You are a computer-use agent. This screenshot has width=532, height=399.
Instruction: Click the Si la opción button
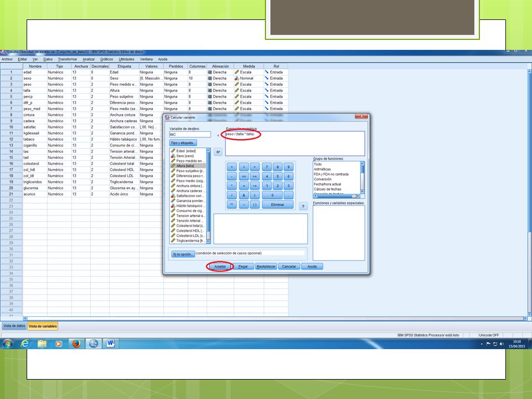pos(183,254)
